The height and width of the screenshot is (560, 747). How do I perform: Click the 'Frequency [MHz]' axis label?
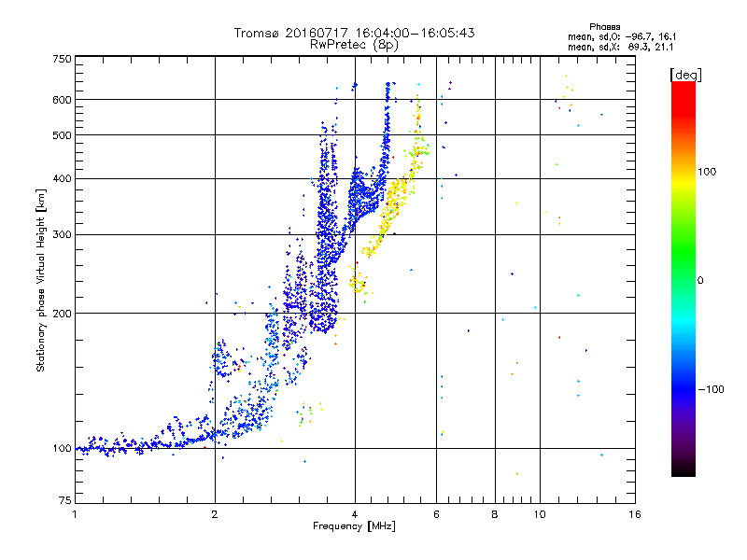(x=354, y=526)
